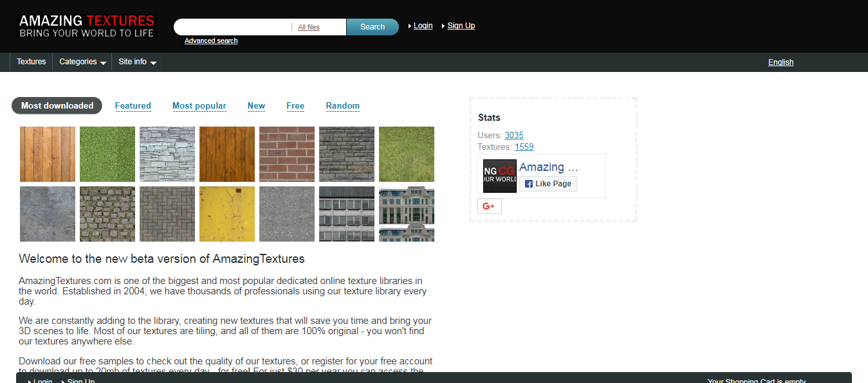This screenshot has width=868, height=383.
Task: Open the first green grass texture thumbnail
Action: 107,154
